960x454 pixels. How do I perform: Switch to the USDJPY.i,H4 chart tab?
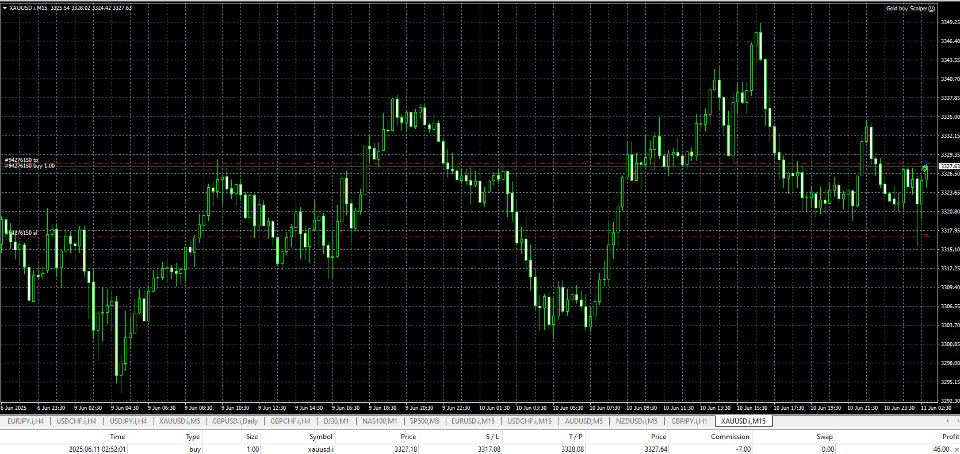click(128, 422)
